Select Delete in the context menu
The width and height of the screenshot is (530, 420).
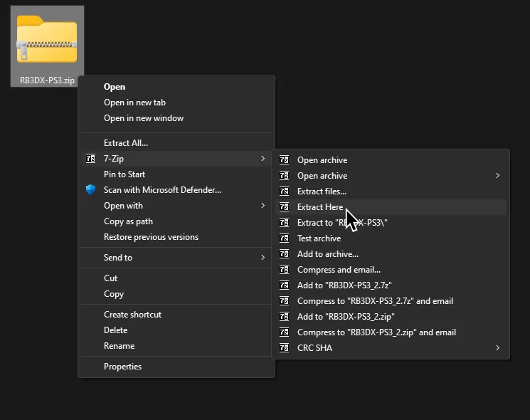pyautogui.click(x=176, y=330)
